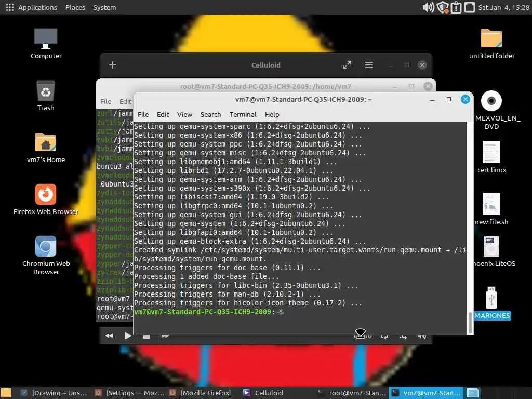Click the network connection tray icon
Viewport: 532px width, 399px height.
[x=470, y=7]
